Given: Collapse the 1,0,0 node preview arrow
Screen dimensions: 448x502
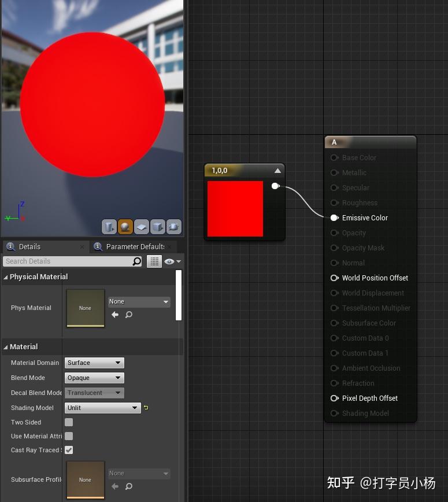Looking at the screenshot, I should (x=277, y=171).
